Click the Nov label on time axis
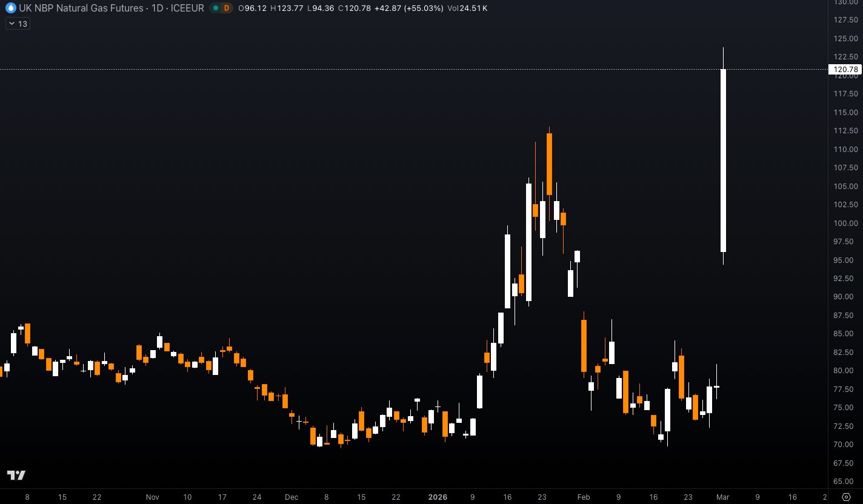The width and height of the screenshot is (863, 504). click(152, 497)
